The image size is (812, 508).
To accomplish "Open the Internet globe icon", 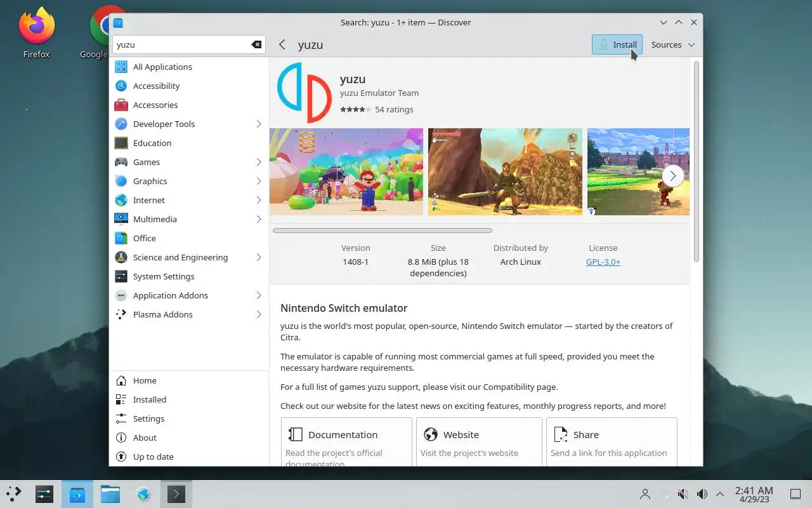I will pos(121,200).
